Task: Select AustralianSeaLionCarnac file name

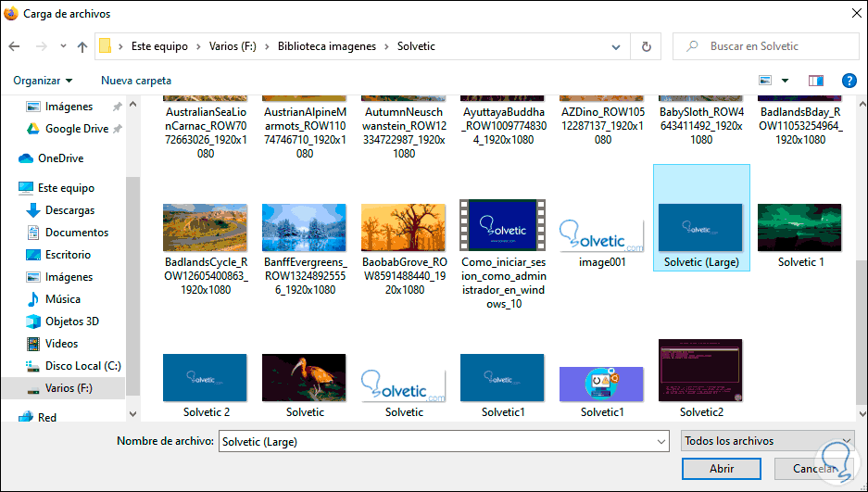Action: point(206,132)
